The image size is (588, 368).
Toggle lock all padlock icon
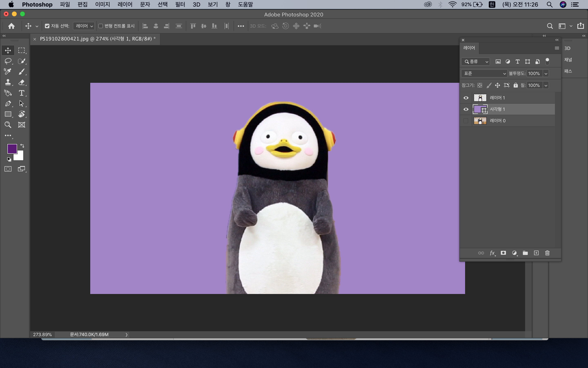(x=515, y=85)
